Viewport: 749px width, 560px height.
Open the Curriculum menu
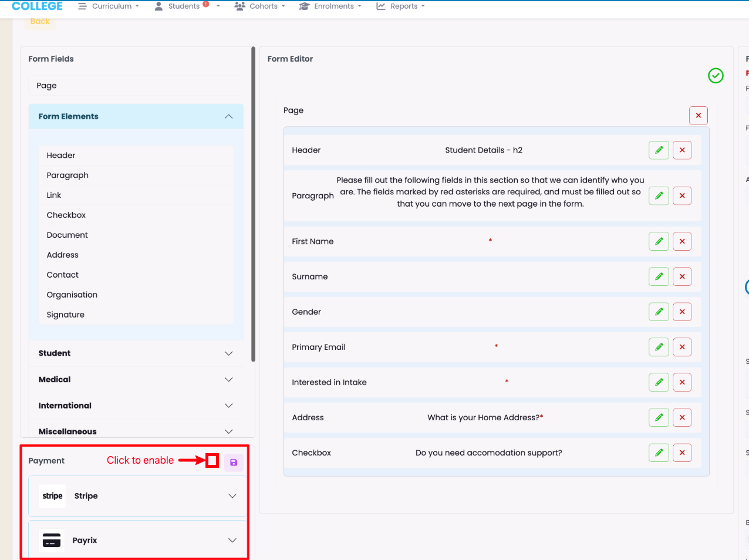pos(109,6)
